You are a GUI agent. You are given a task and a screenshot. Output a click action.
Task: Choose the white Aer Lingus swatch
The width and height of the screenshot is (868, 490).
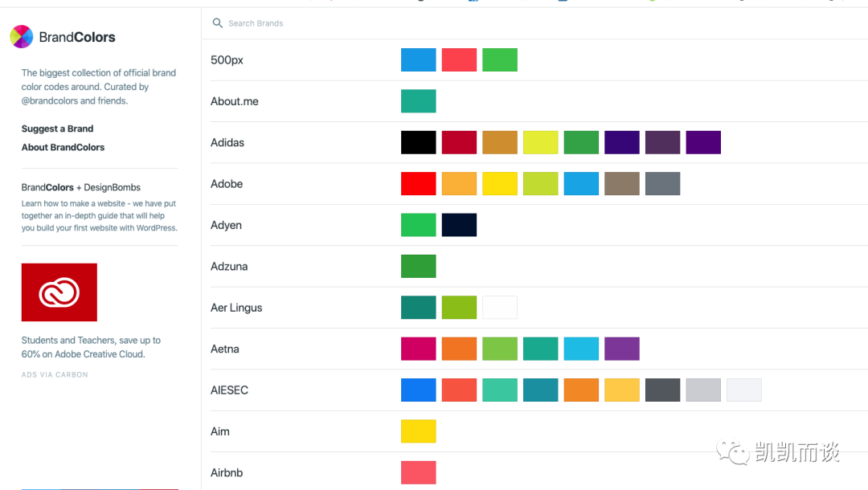[500, 308]
